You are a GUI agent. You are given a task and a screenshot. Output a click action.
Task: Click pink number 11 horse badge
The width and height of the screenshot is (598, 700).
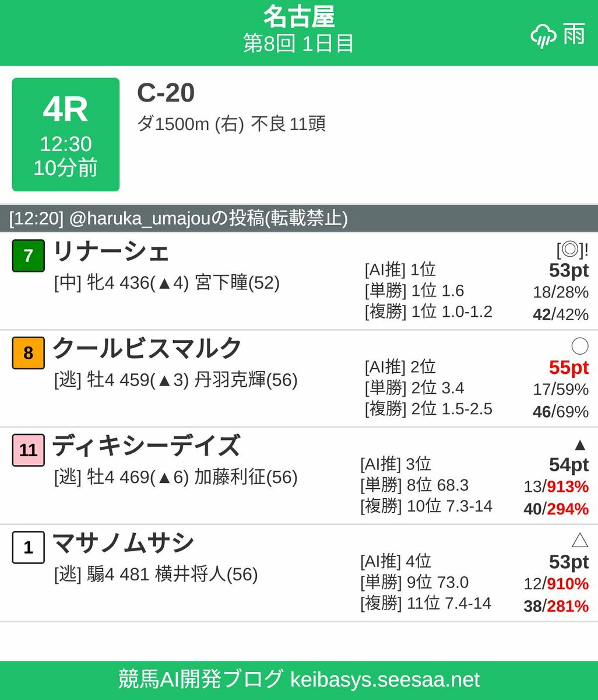point(28,450)
